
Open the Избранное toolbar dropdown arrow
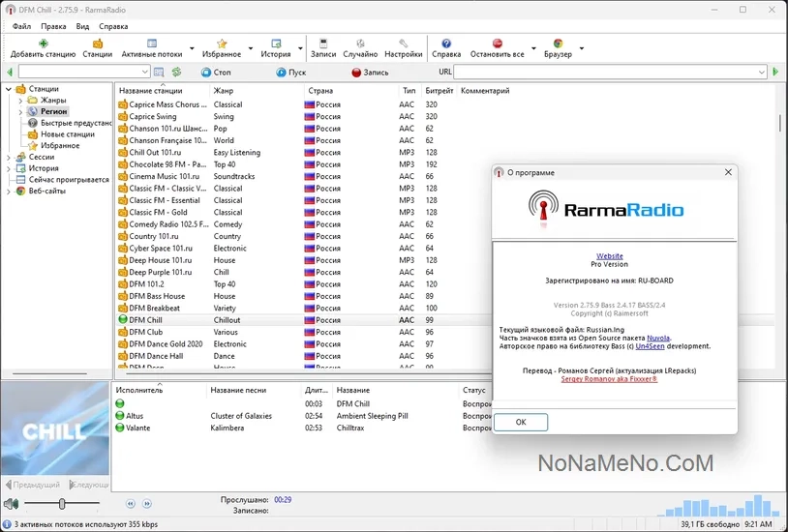(x=251, y=48)
